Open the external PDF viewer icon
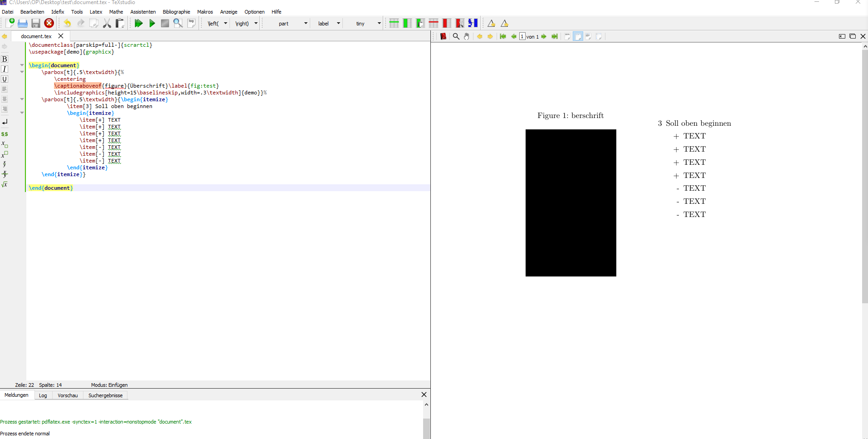This screenshot has width=868, height=439. [443, 36]
